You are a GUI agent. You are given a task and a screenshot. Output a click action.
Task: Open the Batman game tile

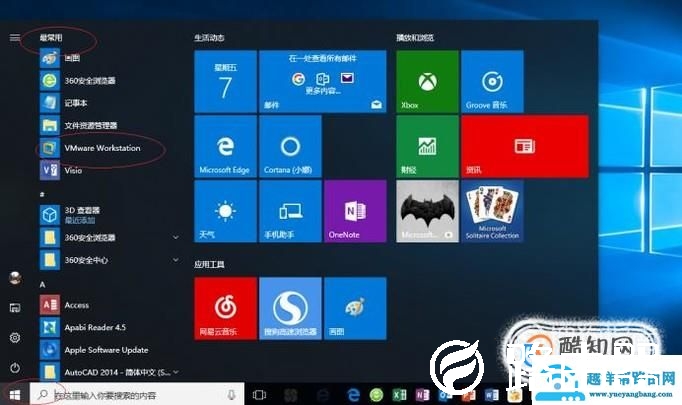coord(427,211)
